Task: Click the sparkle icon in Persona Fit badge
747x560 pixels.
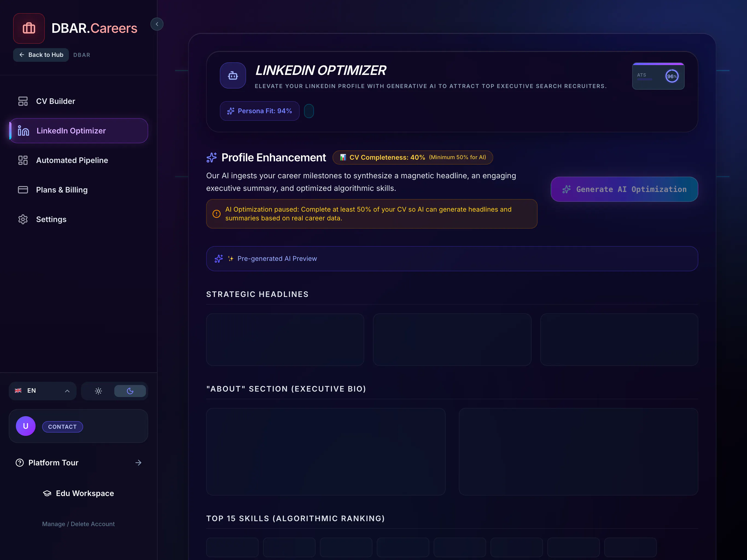Action: tap(231, 111)
